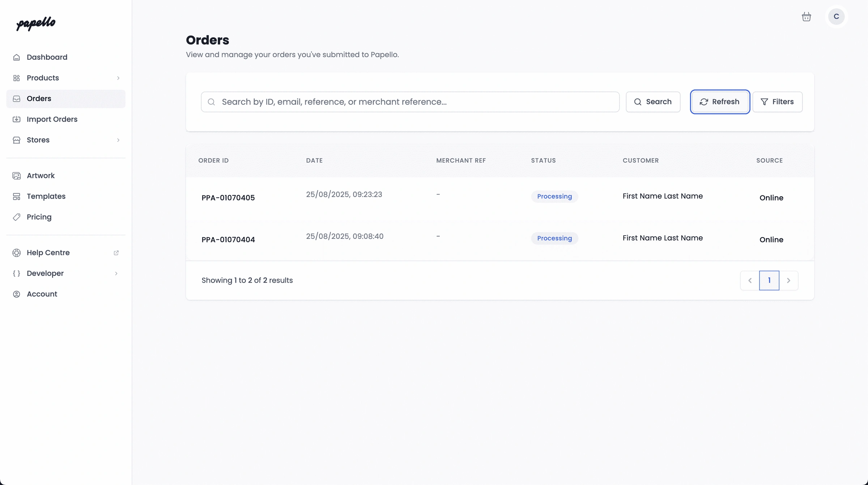Expand the Products submenu chevron
This screenshot has height=485, width=868.
coord(118,78)
